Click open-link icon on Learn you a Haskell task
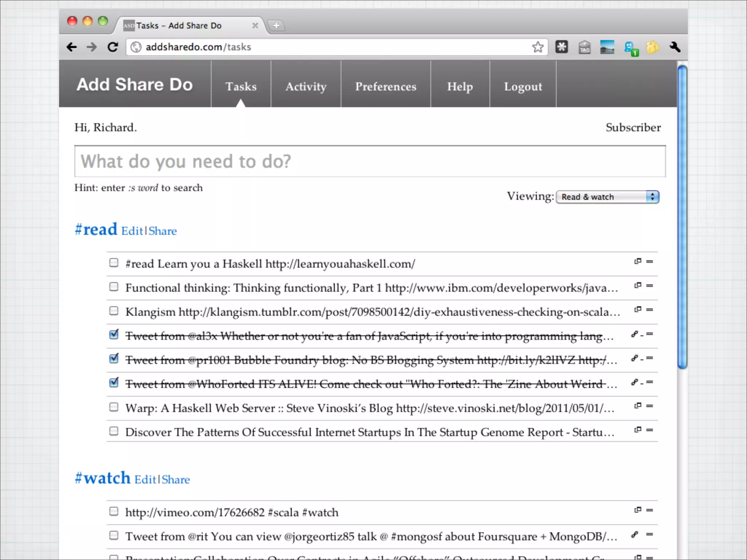747x560 pixels. [638, 261]
